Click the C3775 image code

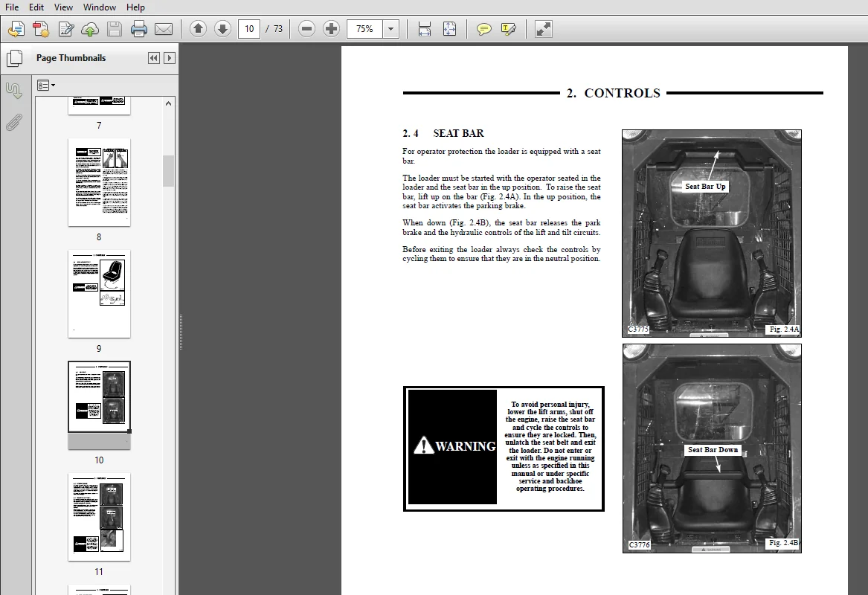point(638,329)
